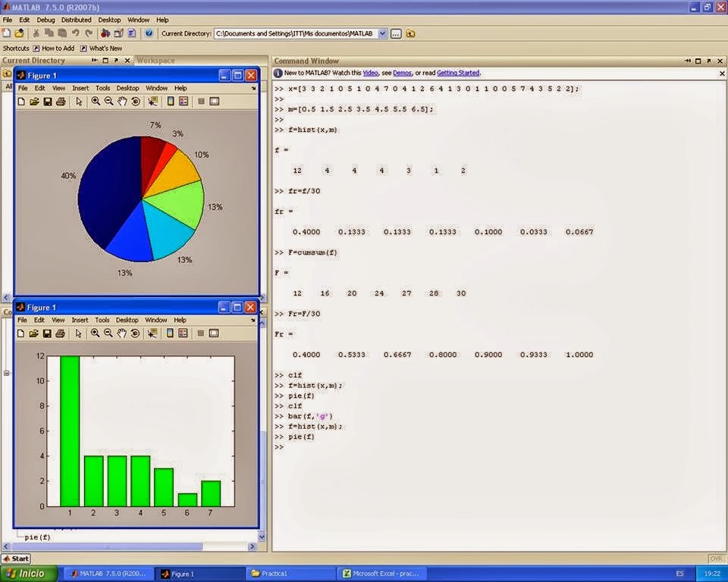Click Paste icon in MATLAB toolbar
The width and height of the screenshot is (728, 582).
point(62,33)
